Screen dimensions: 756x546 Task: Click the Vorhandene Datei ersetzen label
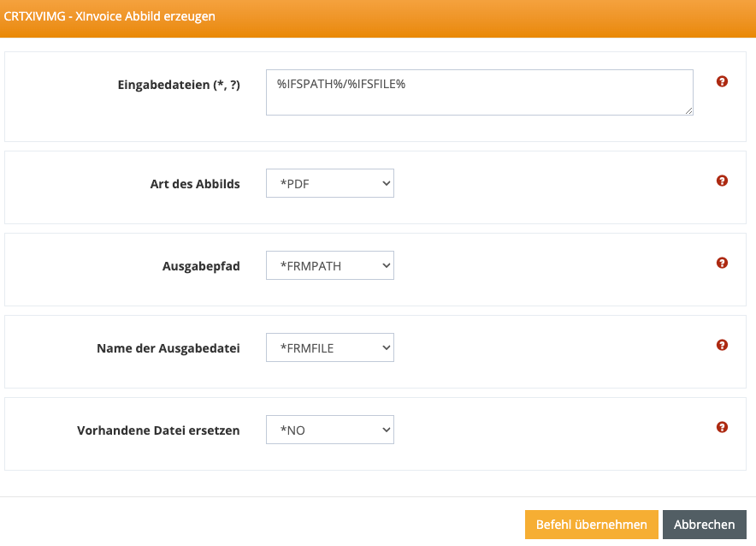(158, 430)
